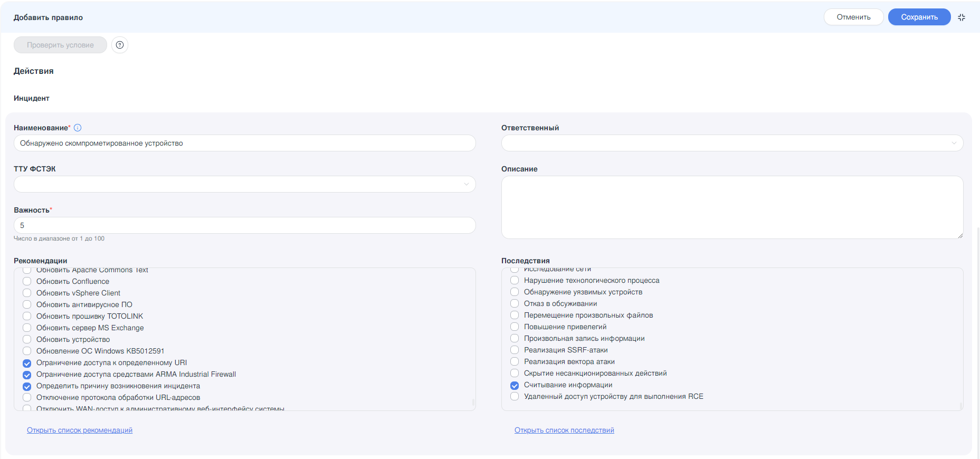Click the Отменить button
This screenshot has height=459, width=980.
pyautogui.click(x=853, y=17)
